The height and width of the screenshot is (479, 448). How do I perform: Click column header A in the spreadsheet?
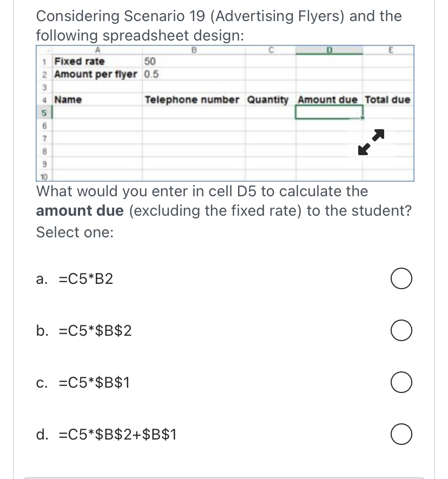click(x=98, y=49)
